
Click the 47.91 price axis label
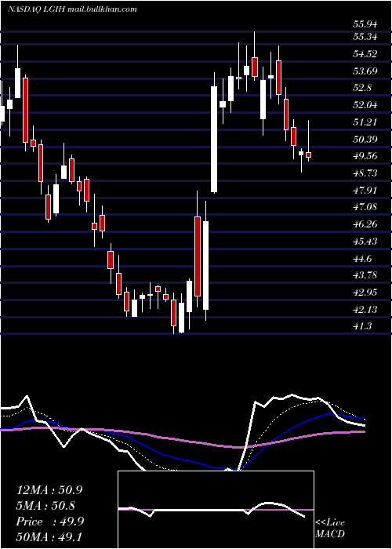(365, 190)
